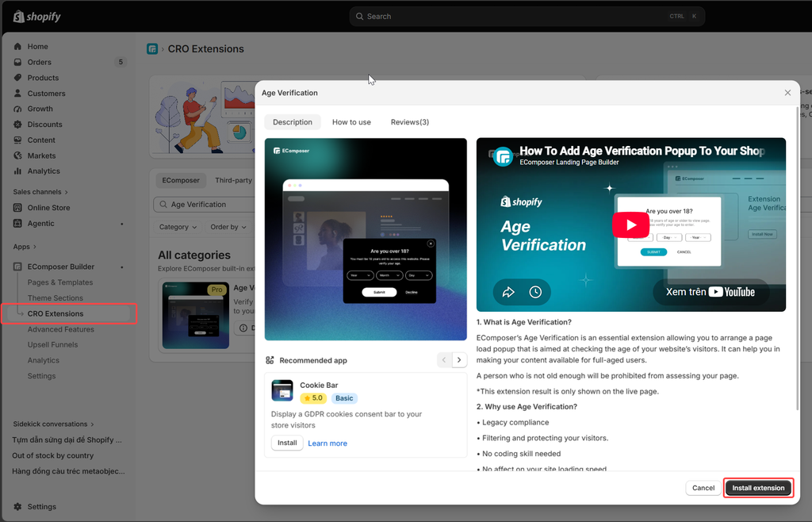Switch to the Description tab
The height and width of the screenshot is (522, 812).
(x=293, y=122)
